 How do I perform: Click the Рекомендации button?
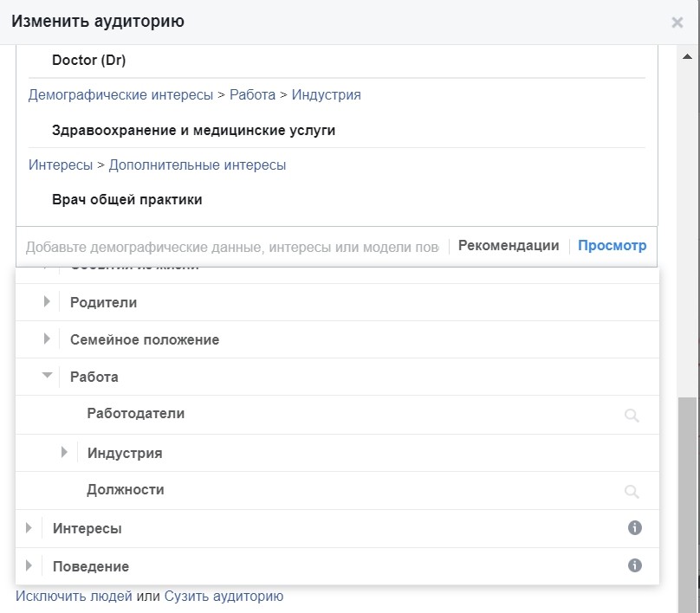point(509,245)
